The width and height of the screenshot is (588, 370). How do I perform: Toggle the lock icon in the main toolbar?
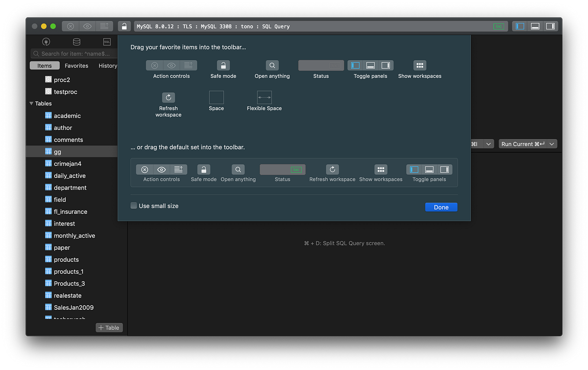tap(124, 26)
